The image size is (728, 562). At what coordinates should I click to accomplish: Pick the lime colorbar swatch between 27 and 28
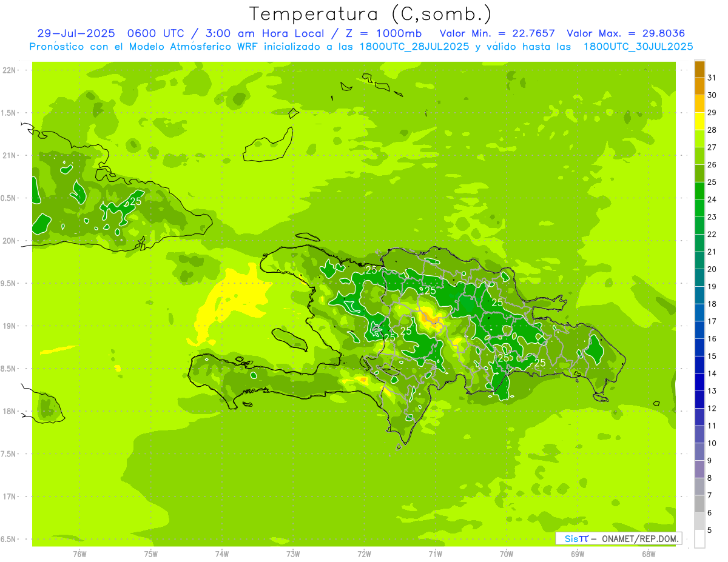pos(699,139)
